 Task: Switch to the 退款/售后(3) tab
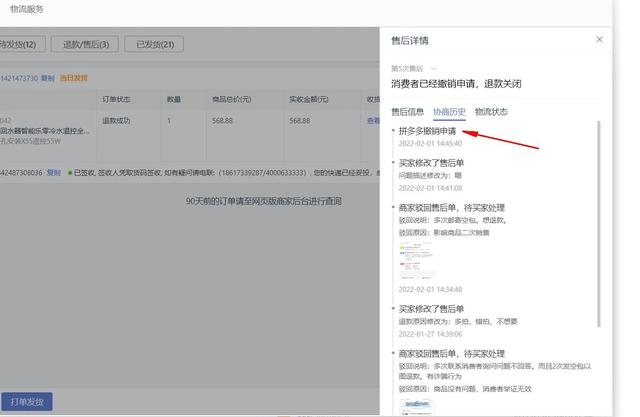(85, 44)
